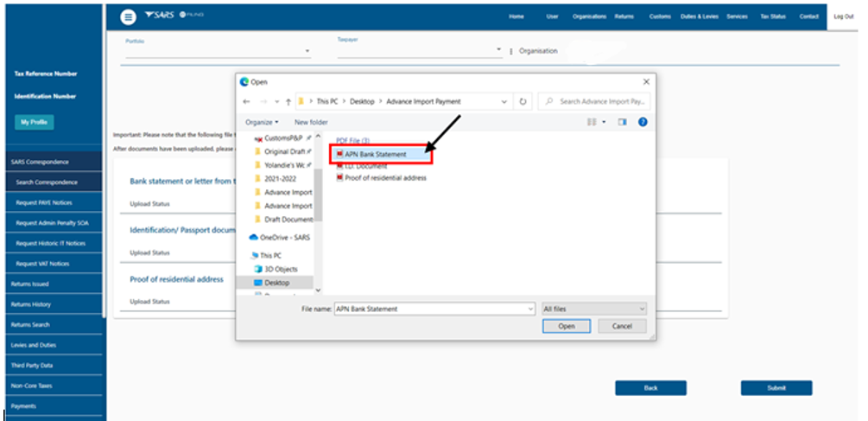Toggle the preview pane icon
Viewport: 868px width, 421px height.
(622, 122)
